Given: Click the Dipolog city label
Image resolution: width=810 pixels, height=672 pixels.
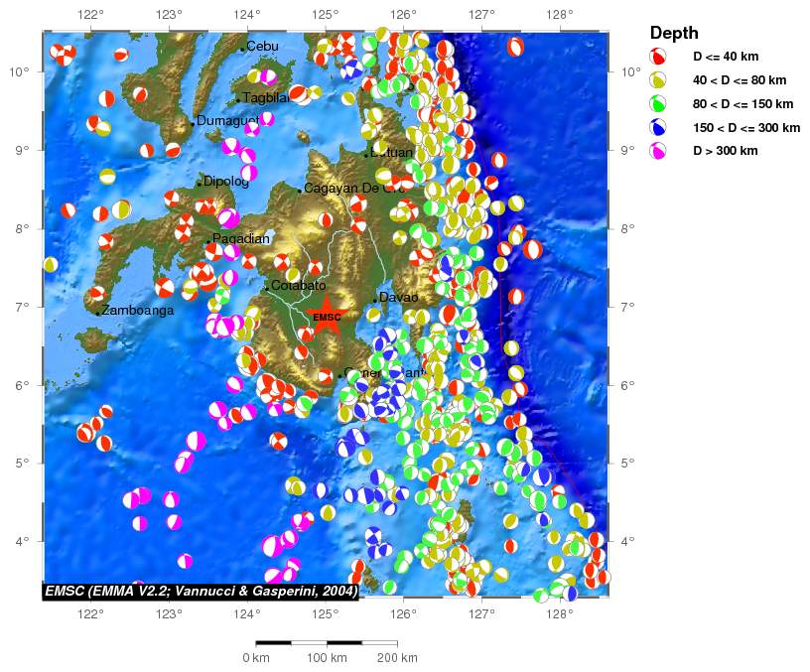Looking at the screenshot, I should (x=225, y=182).
